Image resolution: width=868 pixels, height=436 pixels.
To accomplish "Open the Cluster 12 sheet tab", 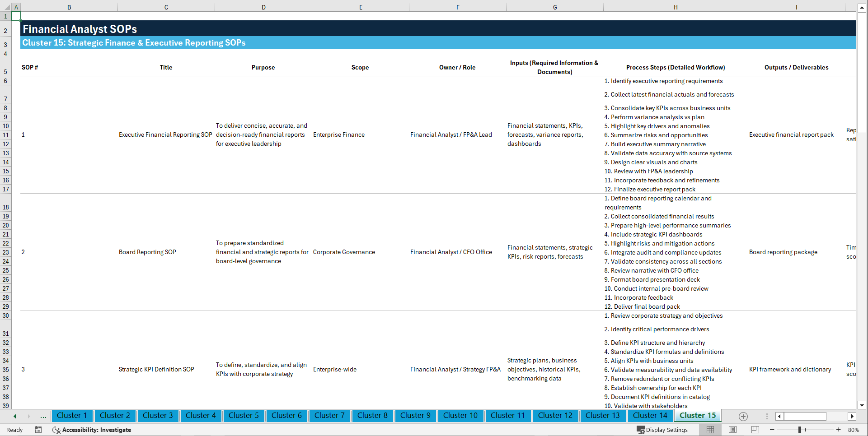I will [x=555, y=416].
